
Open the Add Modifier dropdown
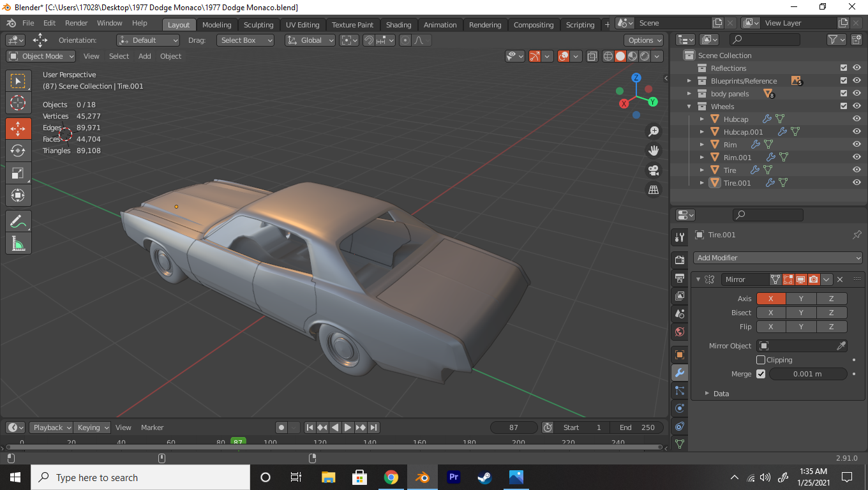[x=778, y=258]
